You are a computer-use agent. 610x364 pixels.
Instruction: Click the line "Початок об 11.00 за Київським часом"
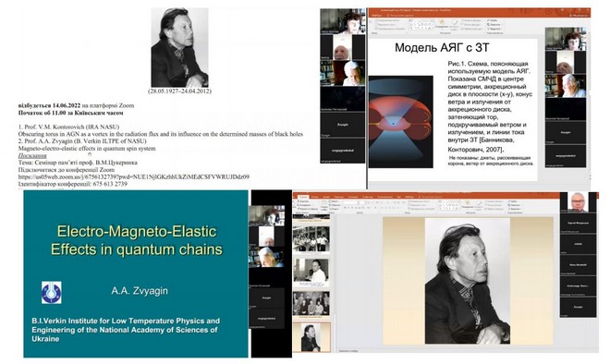pos(71,113)
